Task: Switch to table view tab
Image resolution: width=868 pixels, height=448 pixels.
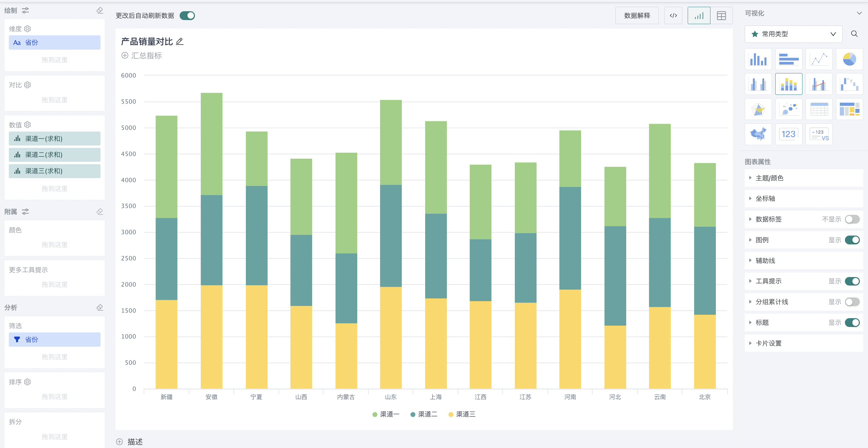Action: (x=721, y=16)
